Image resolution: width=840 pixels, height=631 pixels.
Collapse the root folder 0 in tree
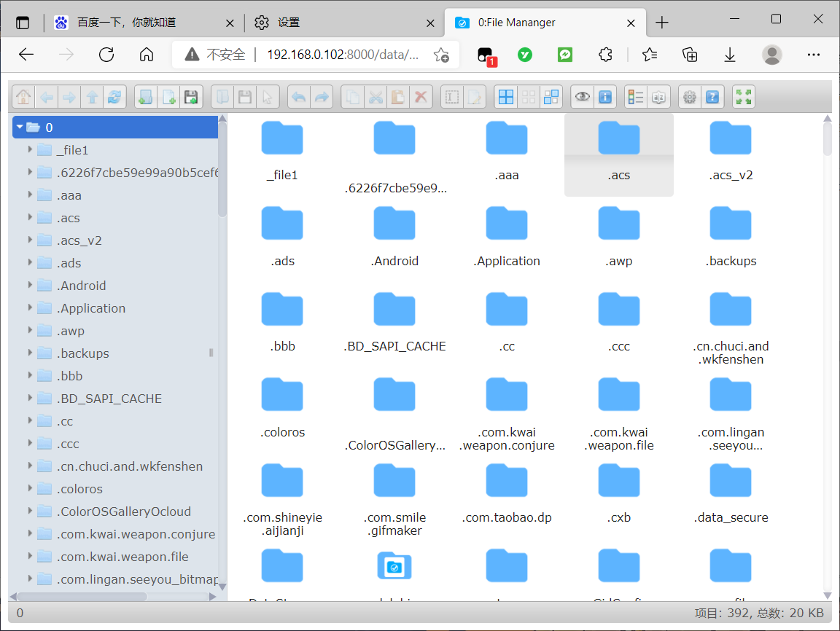click(20, 128)
